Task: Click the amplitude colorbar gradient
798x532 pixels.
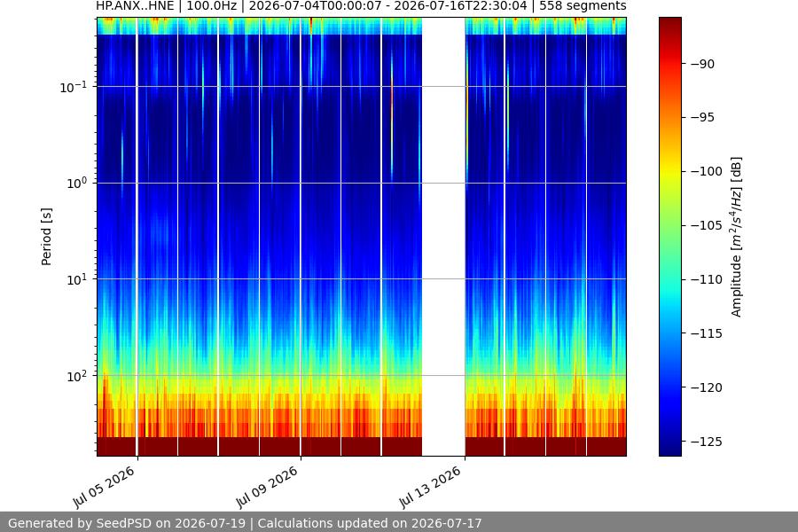Action: 669,237
